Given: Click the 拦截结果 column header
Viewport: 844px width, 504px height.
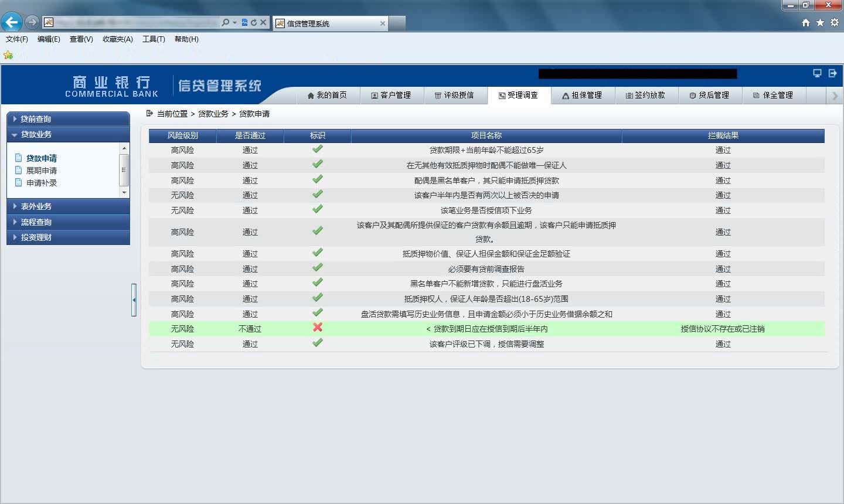Looking at the screenshot, I should (723, 135).
